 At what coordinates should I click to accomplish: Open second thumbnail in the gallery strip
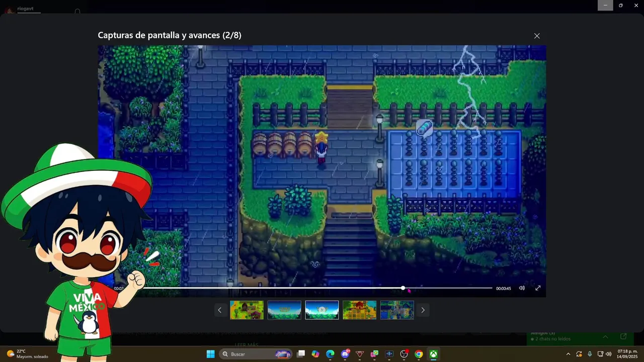pyautogui.click(x=284, y=310)
